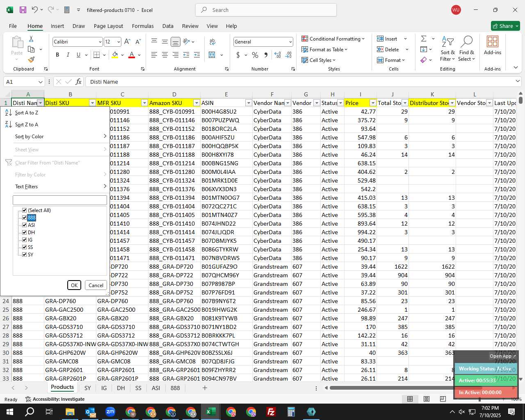Click the AutoSum sigma icon
Image resolution: width=525 pixels, height=420 pixels.
tap(424, 39)
